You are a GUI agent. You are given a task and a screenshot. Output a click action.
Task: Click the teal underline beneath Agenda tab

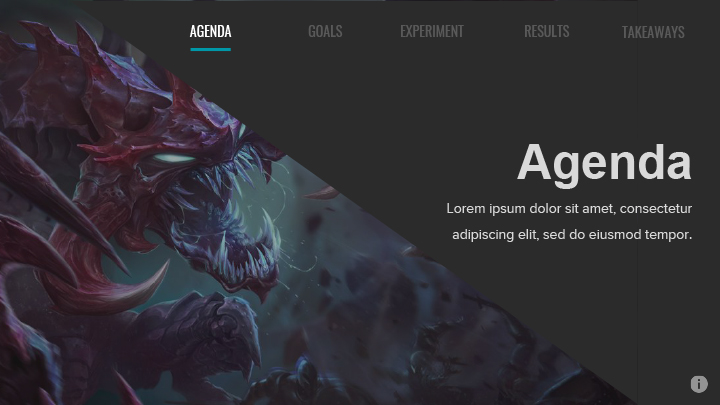(210, 49)
